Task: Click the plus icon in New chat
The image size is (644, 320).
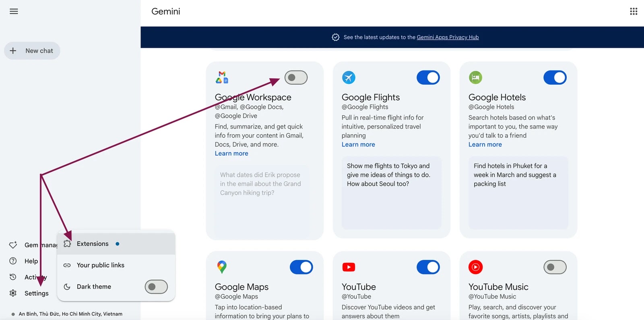Action: coord(13,51)
